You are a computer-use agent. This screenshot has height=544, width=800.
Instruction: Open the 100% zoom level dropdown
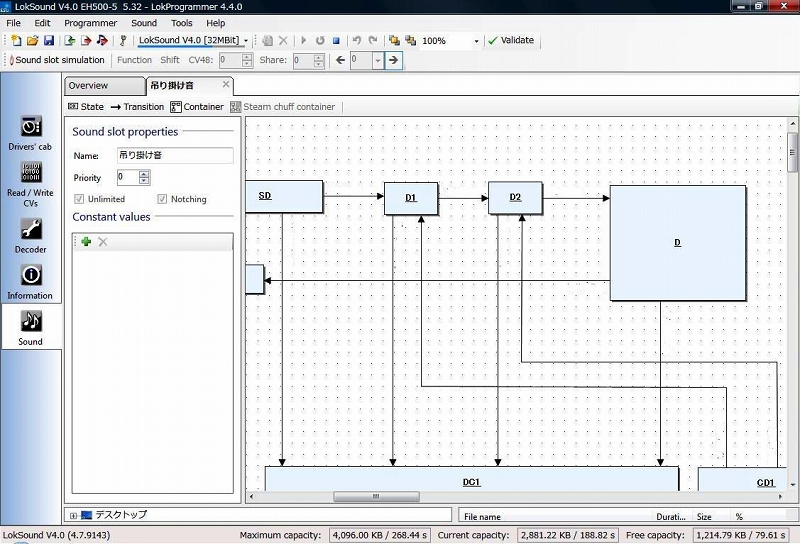pos(476,41)
